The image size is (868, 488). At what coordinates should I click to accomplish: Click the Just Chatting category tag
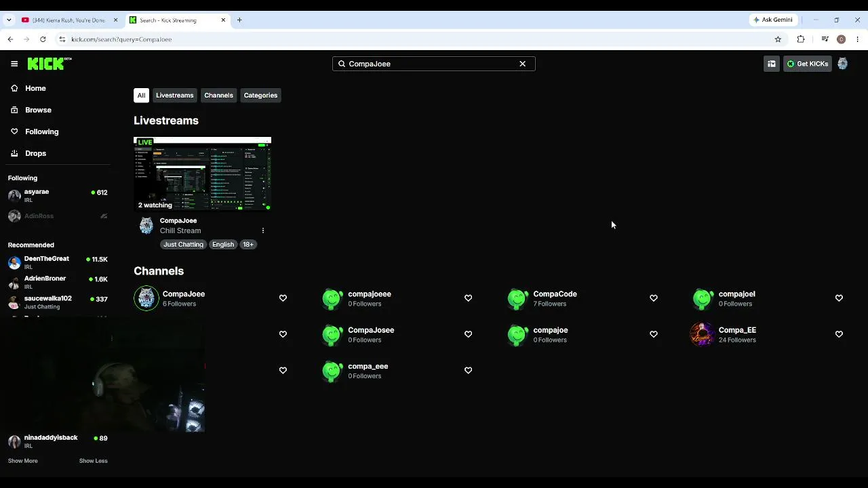[183, 245]
